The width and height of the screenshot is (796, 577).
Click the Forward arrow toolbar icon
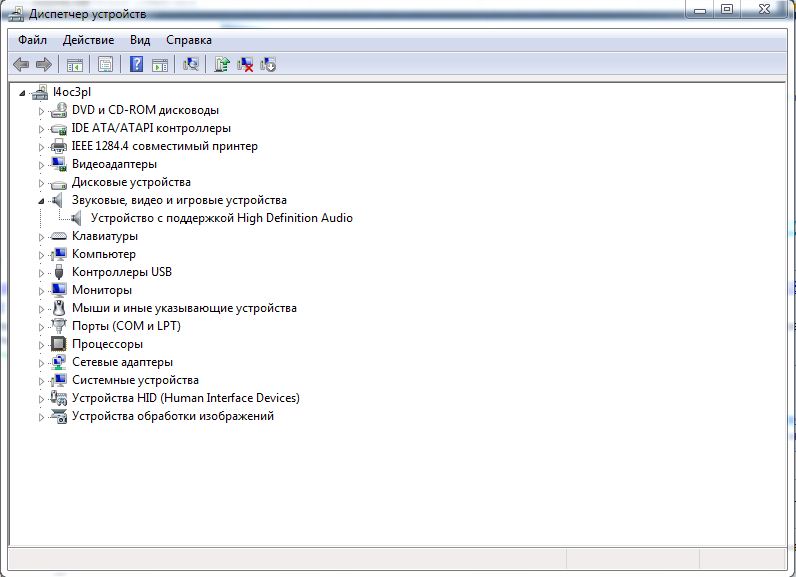tap(44, 64)
